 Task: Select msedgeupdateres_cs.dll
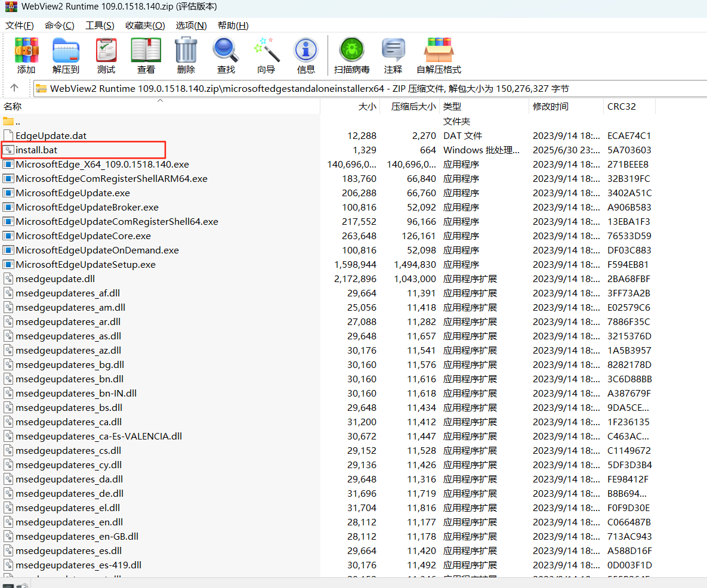pyautogui.click(x=69, y=451)
